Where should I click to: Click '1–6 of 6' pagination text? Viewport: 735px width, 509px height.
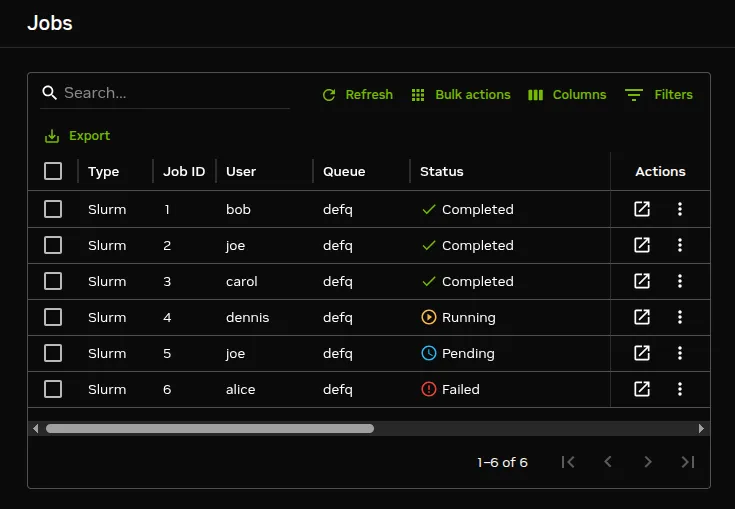pos(502,463)
